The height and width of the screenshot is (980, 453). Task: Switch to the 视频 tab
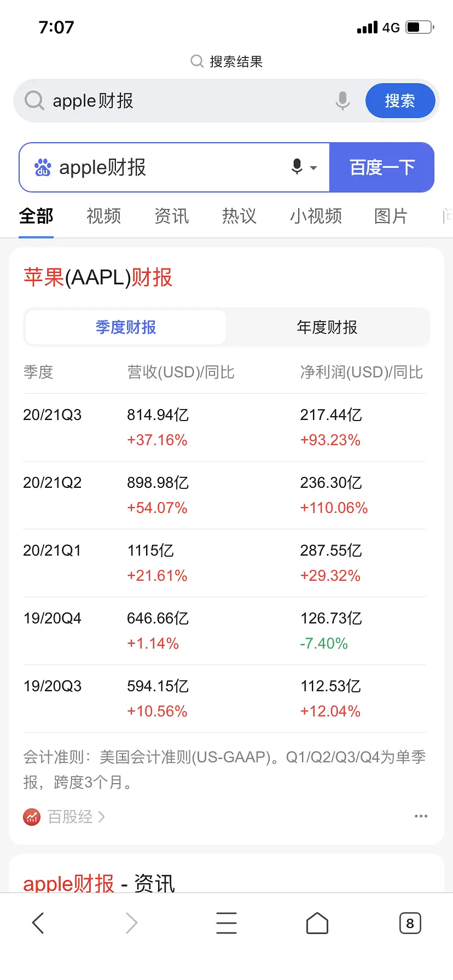point(103,216)
